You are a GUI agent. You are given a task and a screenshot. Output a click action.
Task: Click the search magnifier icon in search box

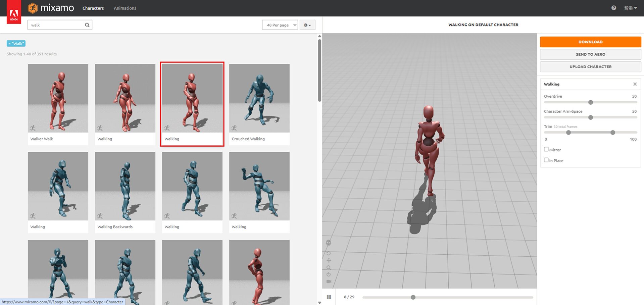[x=87, y=25]
